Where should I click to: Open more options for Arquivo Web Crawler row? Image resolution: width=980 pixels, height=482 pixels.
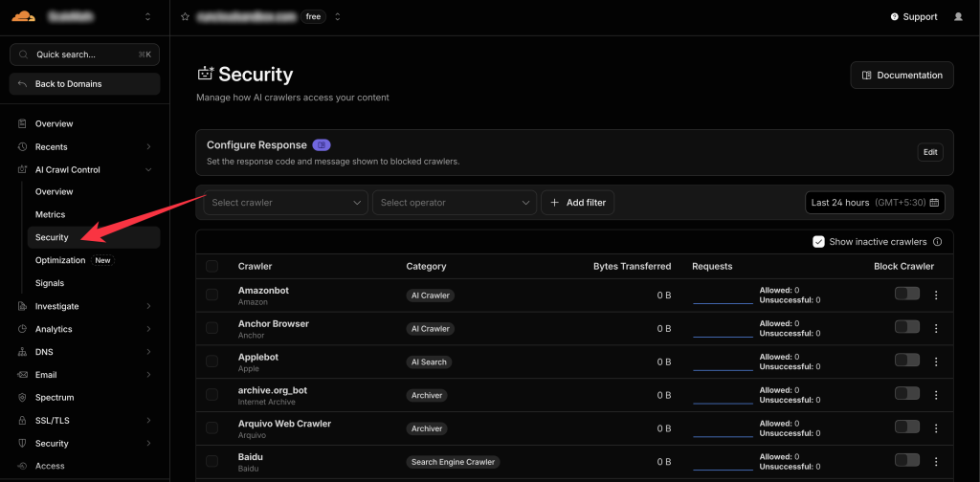pyautogui.click(x=936, y=428)
